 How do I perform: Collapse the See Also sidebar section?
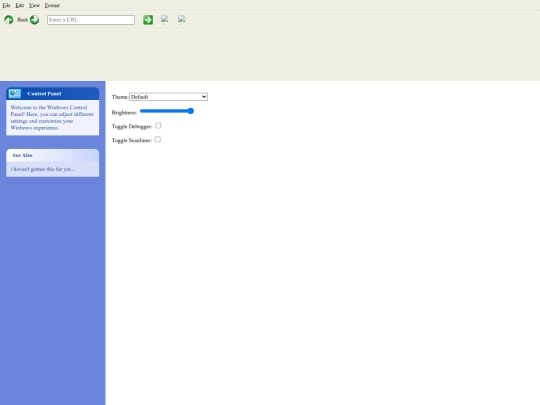[x=53, y=155]
